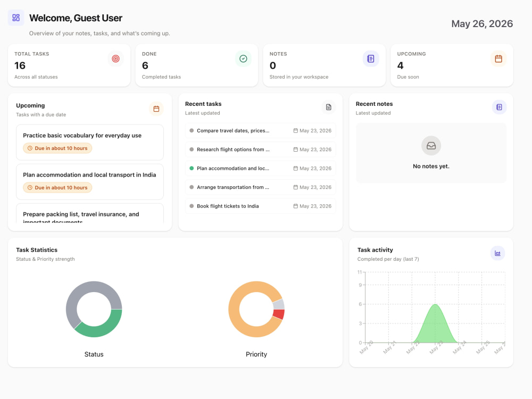Click gray status dot for Book flight tickets
This screenshot has width=532, height=399.
(192, 206)
